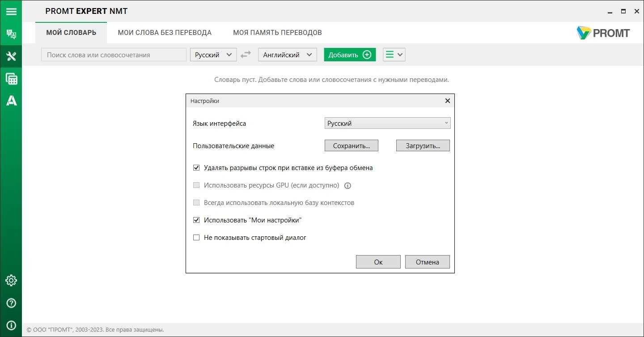Close the Настройки dialog
This screenshot has width=644, height=337.
coord(447,101)
